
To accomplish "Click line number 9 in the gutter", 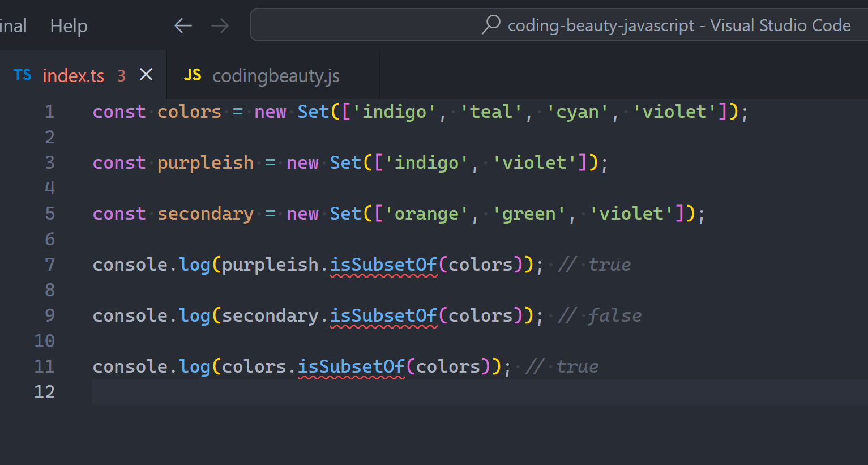I will (x=50, y=315).
